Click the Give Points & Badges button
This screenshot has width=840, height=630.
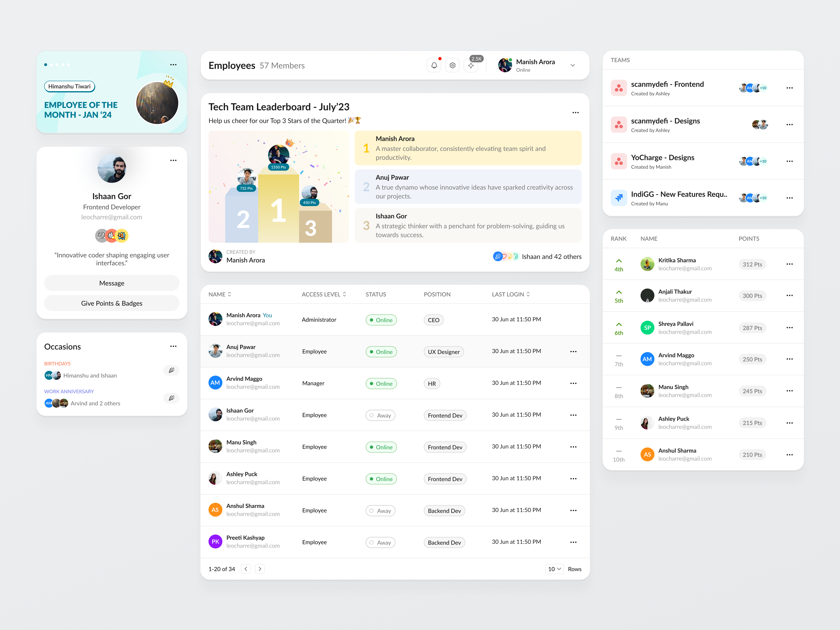click(x=111, y=303)
